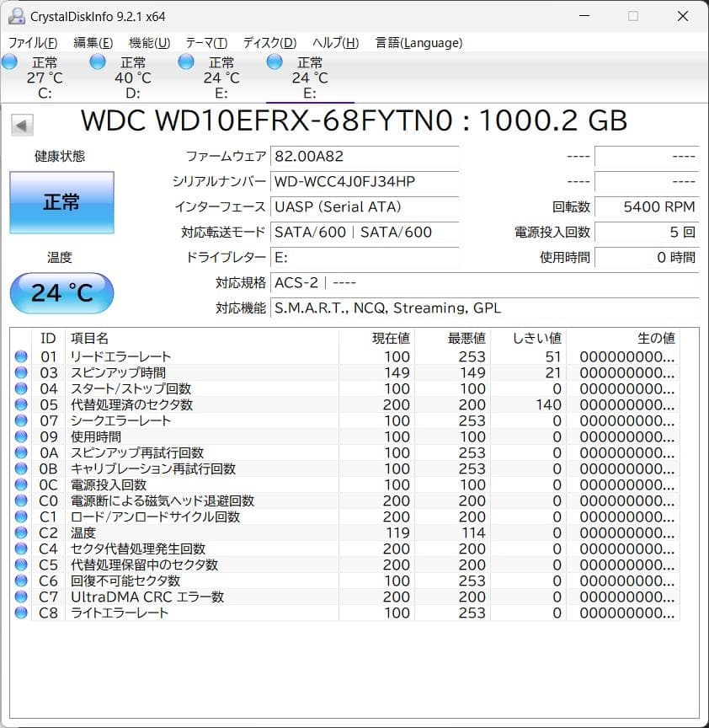Click the back navigation arrow icon
This screenshot has height=728, width=709.
click(x=20, y=124)
